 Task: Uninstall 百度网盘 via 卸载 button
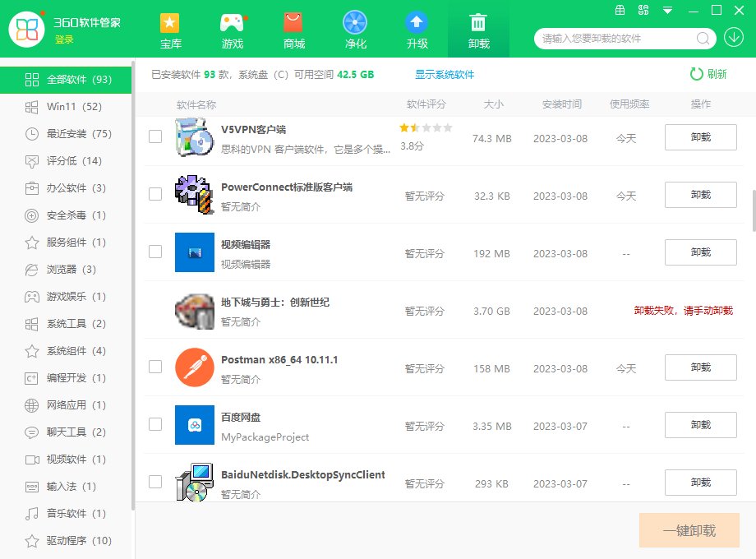click(x=701, y=424)
